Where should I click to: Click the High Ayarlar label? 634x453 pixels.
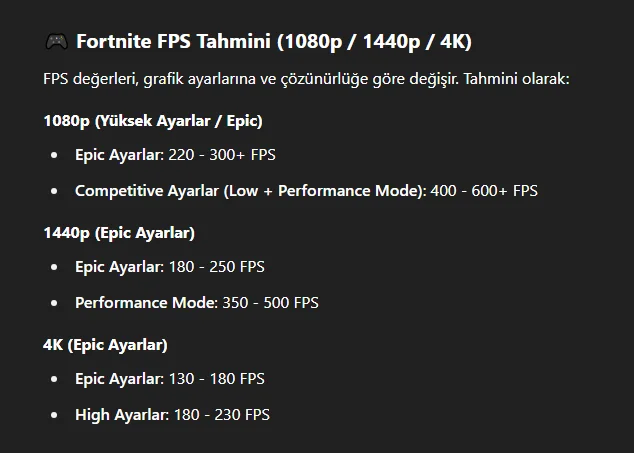121,414
